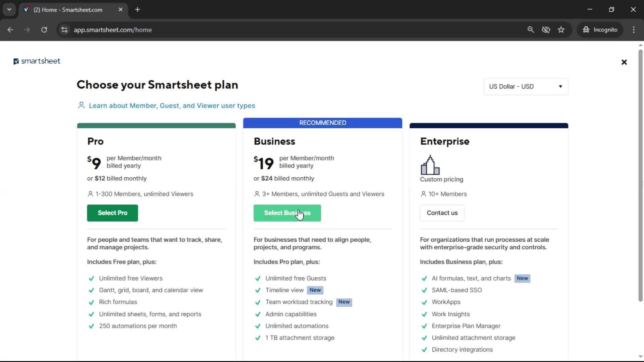Toggle the bookmark star for this page
This screenshot has height=362, width=644.
(561, 29)
